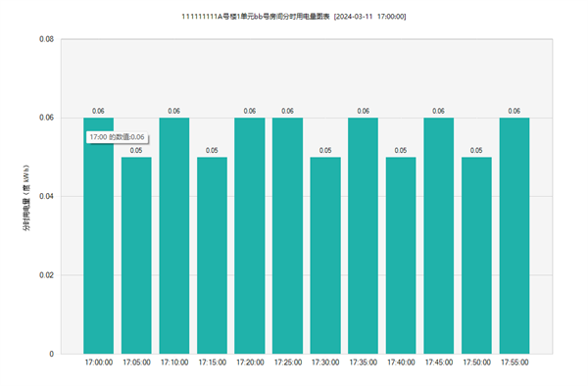Click the 0.08 y-axis tick label
Image resolution: width=588 pixels, height=386 pixels.
pyautogui.click(x=46, y=39)
